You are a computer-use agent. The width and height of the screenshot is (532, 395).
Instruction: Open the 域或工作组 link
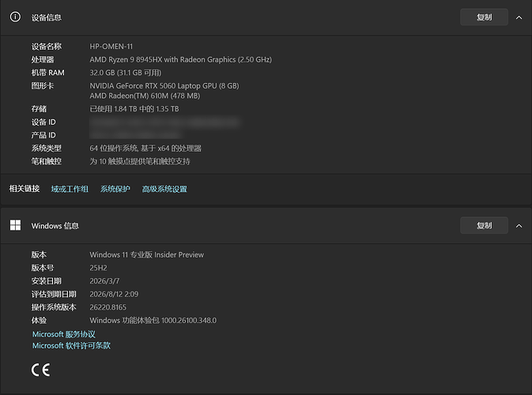point(70,189)
